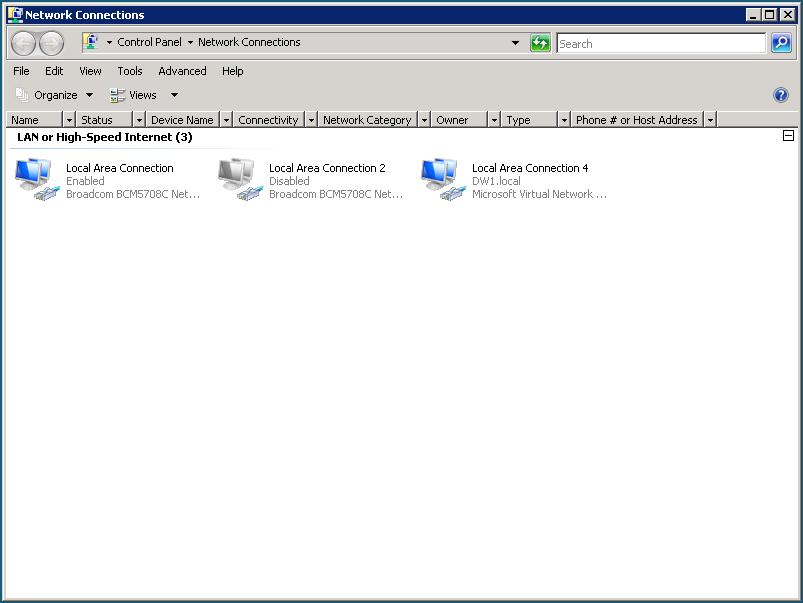Select the disabled Local Area Connection 2 icon
Image resolution: width=803 pixels, height=603 pixels.
238,178
